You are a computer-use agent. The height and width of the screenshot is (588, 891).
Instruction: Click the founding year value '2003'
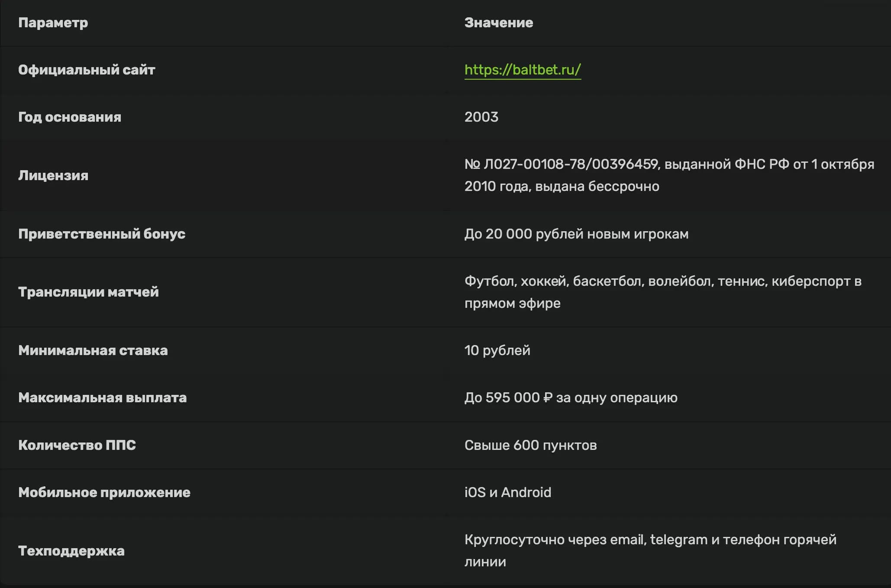(481, 117)
